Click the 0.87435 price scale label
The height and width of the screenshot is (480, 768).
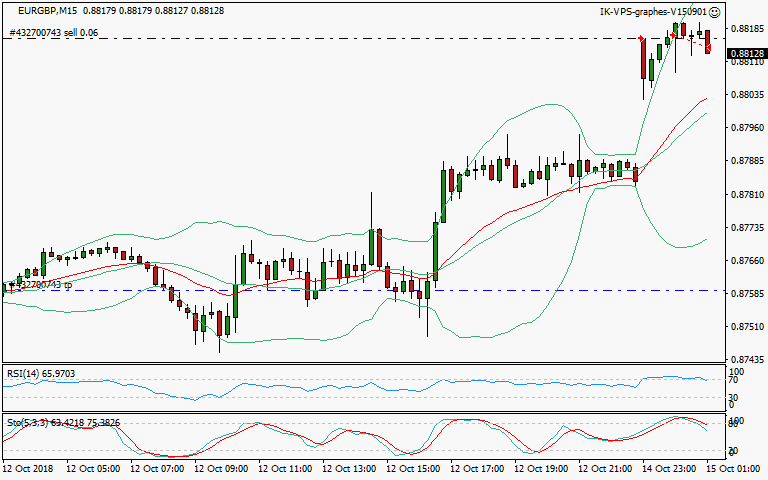coord(744,360)
